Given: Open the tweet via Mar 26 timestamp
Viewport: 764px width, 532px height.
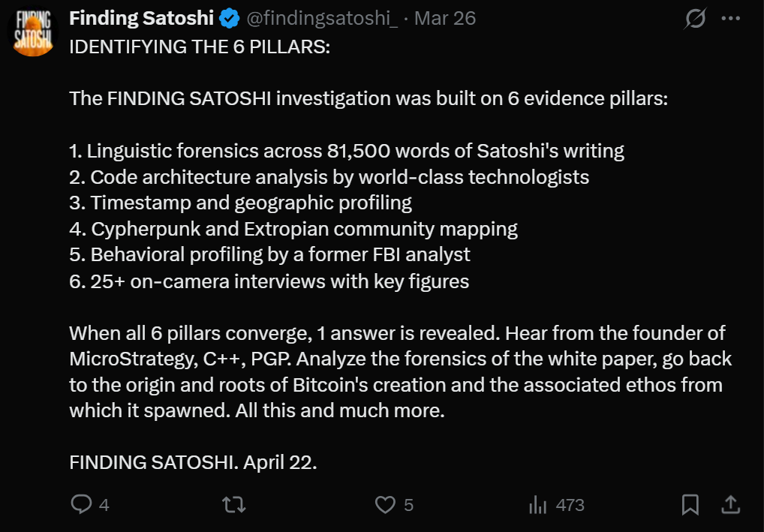Looking at the screenshot, I should (x=444, y=18).
